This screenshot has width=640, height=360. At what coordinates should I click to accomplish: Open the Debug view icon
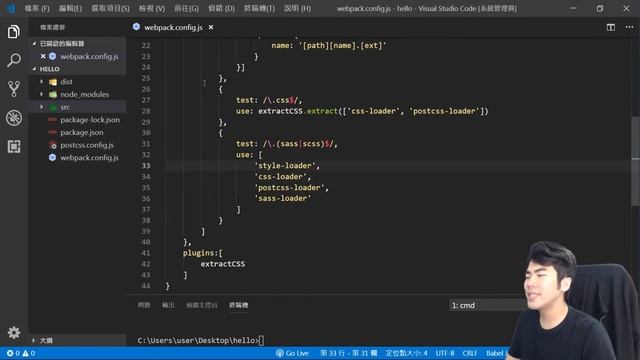pos(13,118)
